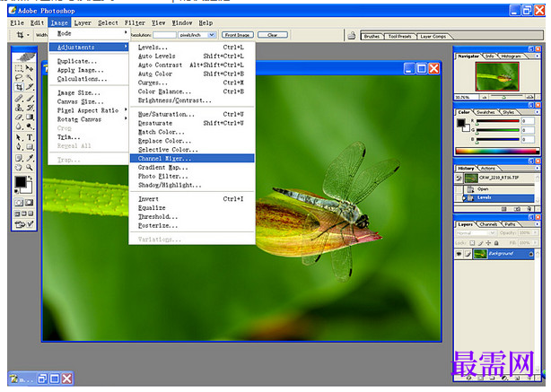Choose Hue/Saturation menu entry
Image resolution: width=551 pixels, height=392 pixels.
[192, 114]
